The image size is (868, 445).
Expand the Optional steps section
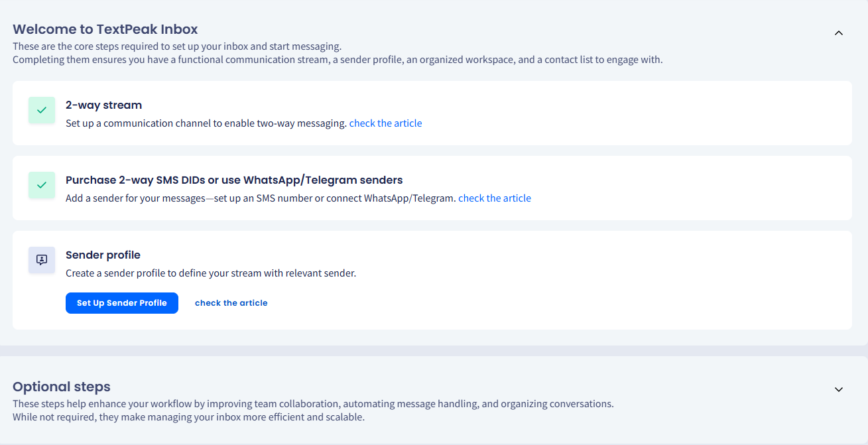click(839, 389)
